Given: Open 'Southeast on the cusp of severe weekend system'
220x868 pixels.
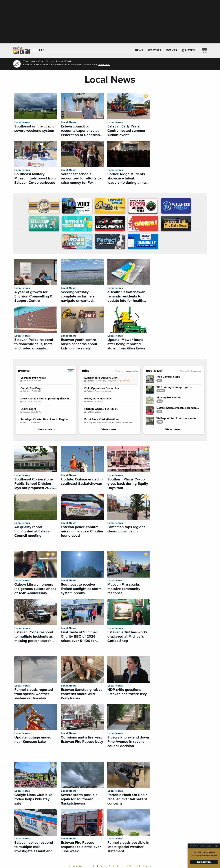Looking at the screenshot, I should tap(35, 128).
